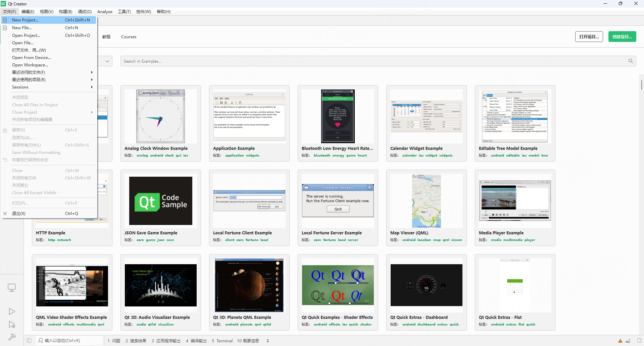The height and width of the screenshot is (346, 644).
Task: Click the 打开项目... button
Action: pyautogui.click(x=589, y=37)
